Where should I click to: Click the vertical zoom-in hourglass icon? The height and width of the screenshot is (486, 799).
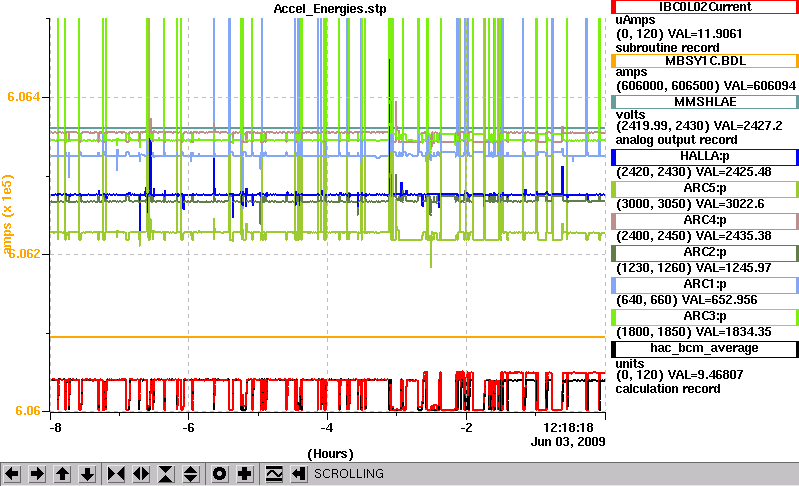pos(166,474)
